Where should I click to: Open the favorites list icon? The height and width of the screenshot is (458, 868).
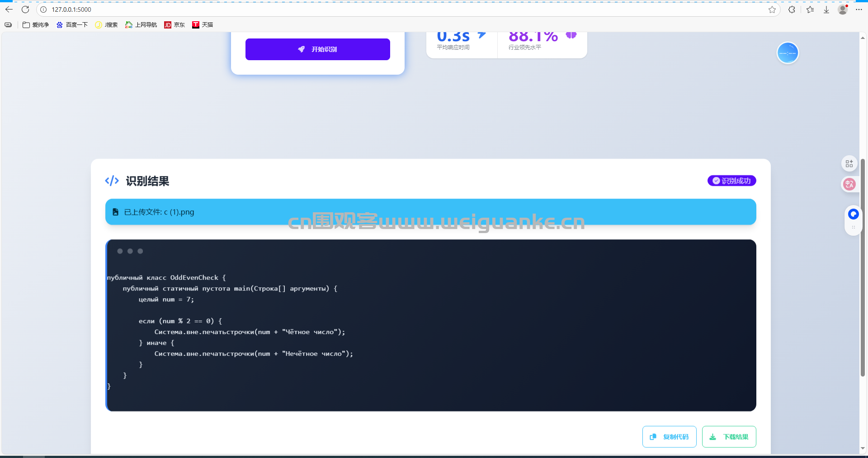[x=810, y=10]
